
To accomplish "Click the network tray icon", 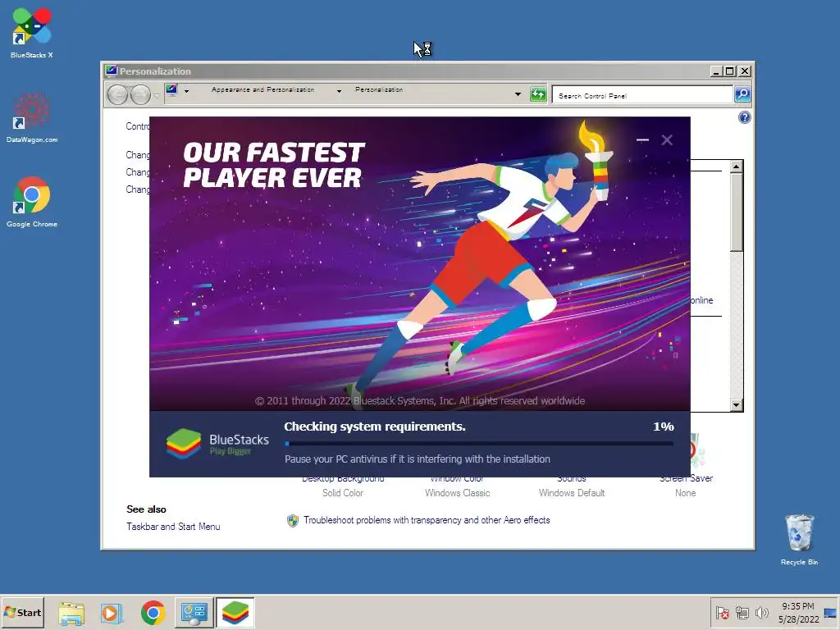I will click(x=742, y=613).
